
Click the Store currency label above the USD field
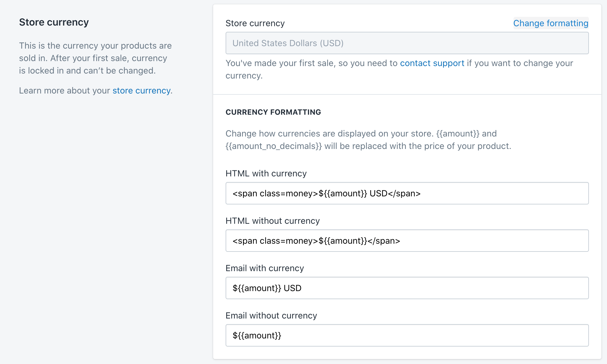(x=255, y=23)
